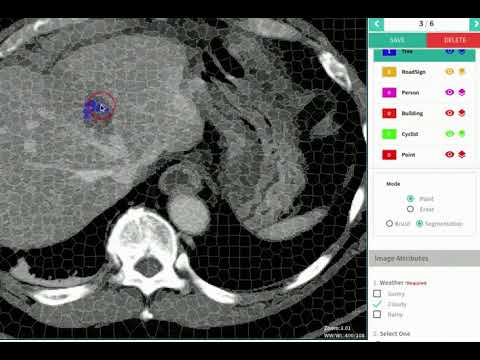
Task: Choose the Point class label
Action: (x=408, y=155)
